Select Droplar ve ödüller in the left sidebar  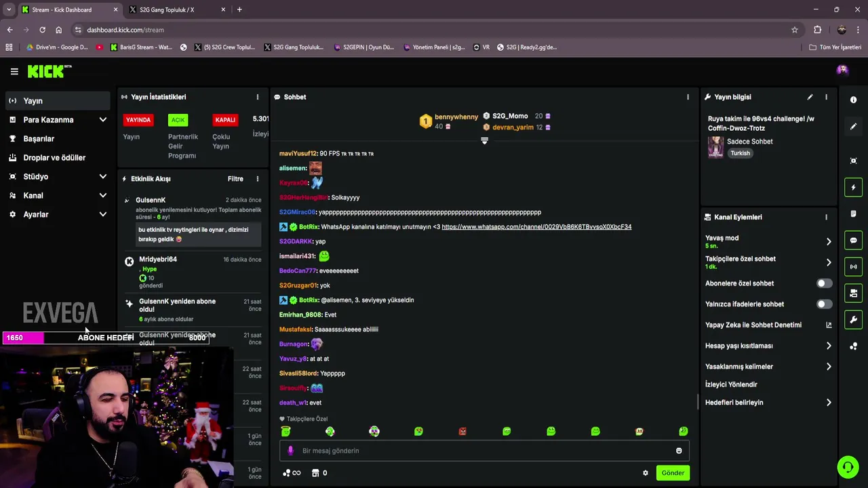(x=57, y=157)
